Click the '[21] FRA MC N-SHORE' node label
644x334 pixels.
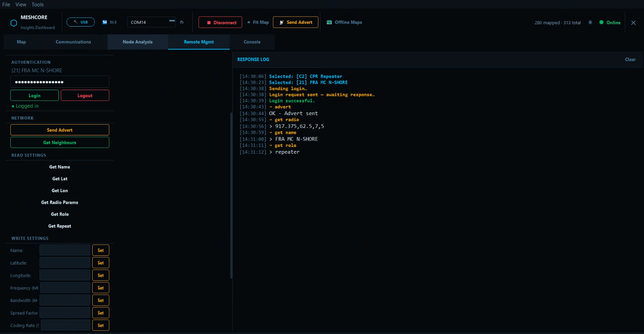(37, 70)
